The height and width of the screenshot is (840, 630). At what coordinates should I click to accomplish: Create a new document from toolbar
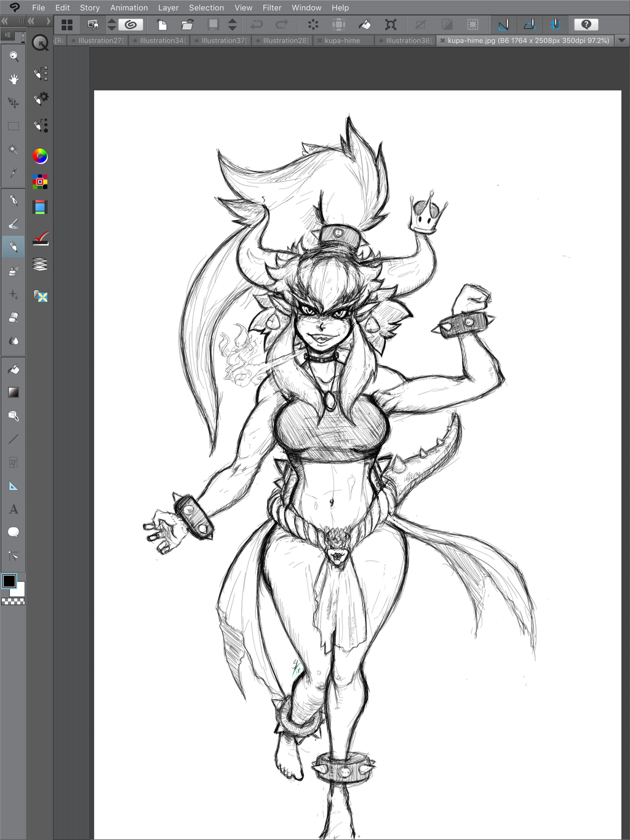[x=162, y=25]
